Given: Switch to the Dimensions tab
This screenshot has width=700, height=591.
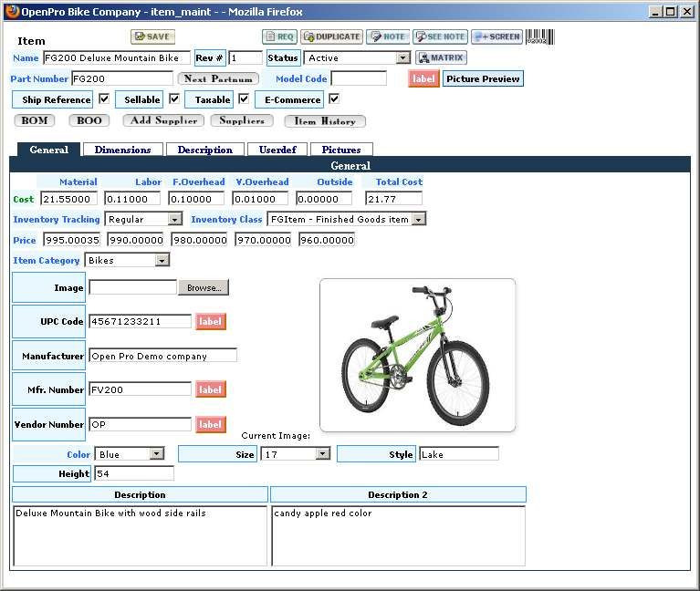Looking at the screenshot, I should coord(123,150).
